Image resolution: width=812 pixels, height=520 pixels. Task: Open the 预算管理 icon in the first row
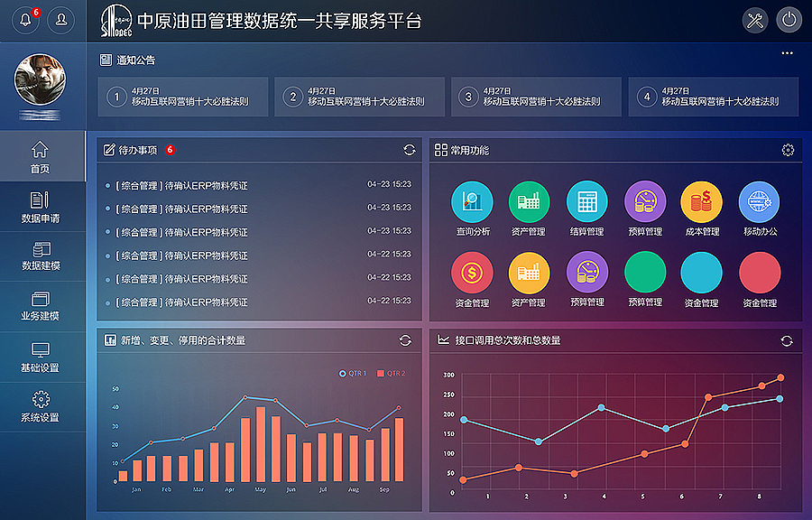pos(645,201)
